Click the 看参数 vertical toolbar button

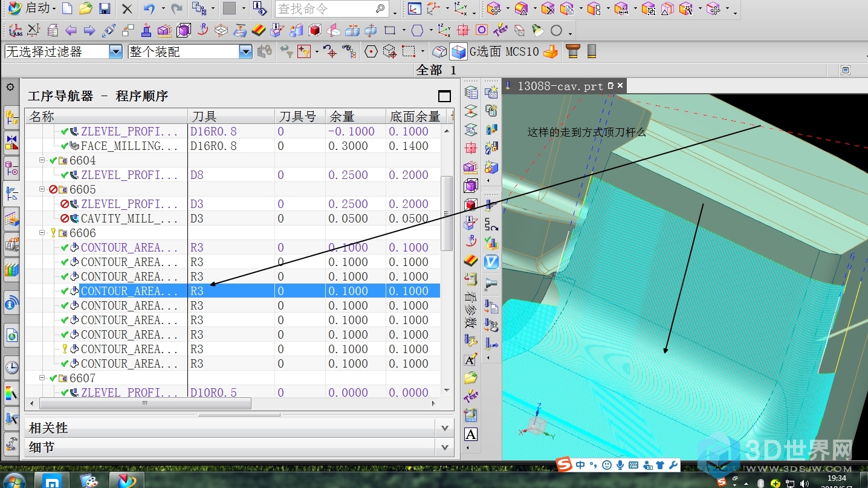[471, 310]
